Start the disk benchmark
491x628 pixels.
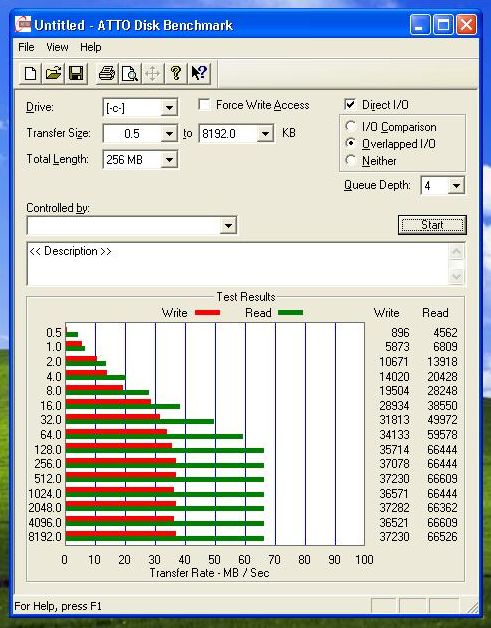pos(432,225)
